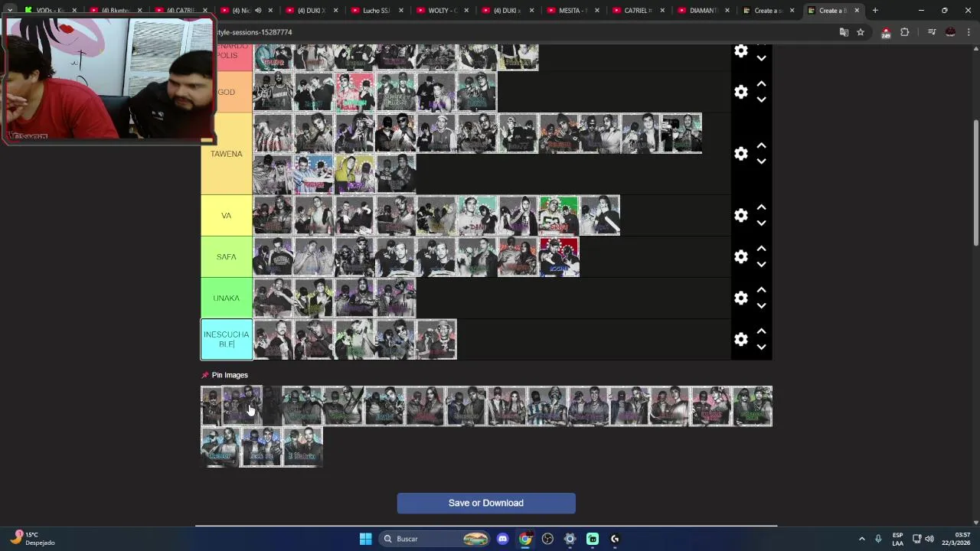Toggle the Pin Images pushpin

(204, 375)
